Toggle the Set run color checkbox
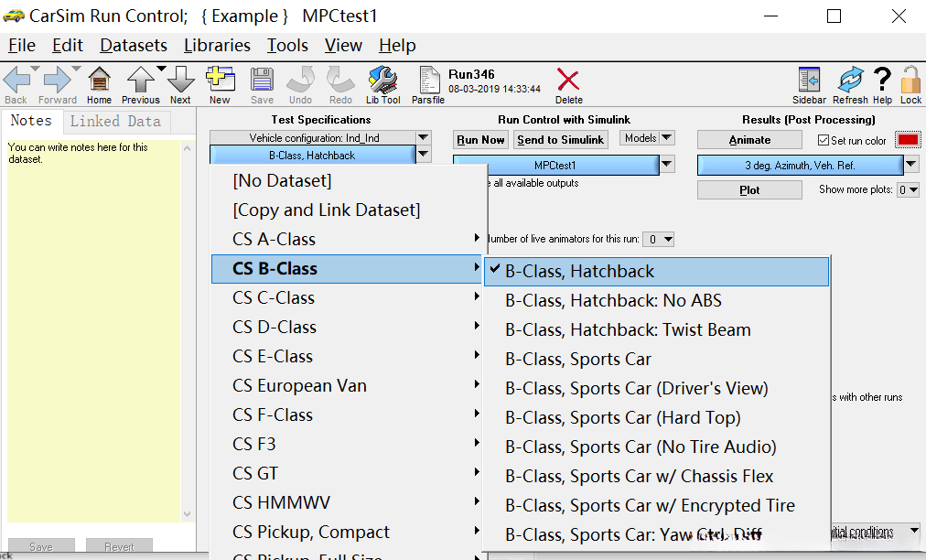This screenshot has height=560, width=926. (824, 140)
